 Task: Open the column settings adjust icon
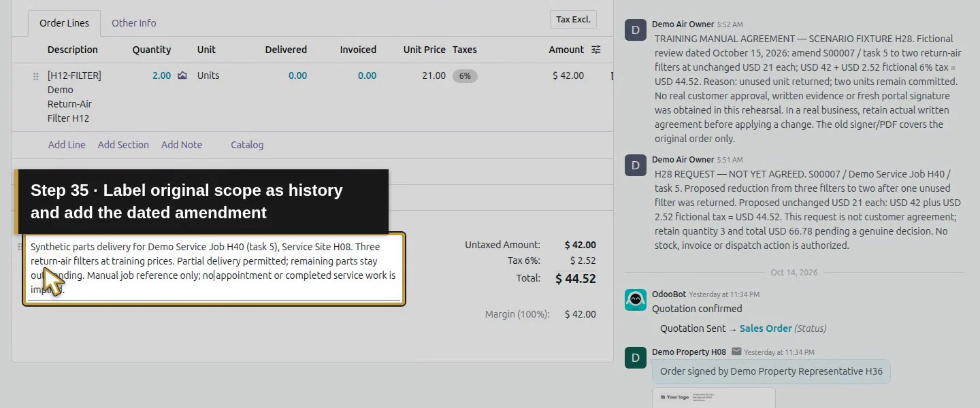tap(596, 50)
